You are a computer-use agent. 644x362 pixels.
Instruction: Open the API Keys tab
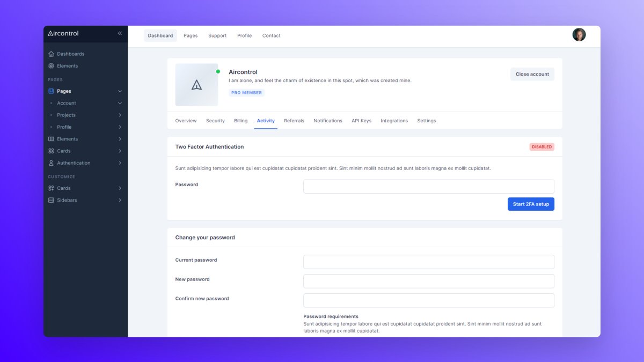pyautogui.click(x=361, y=121)
